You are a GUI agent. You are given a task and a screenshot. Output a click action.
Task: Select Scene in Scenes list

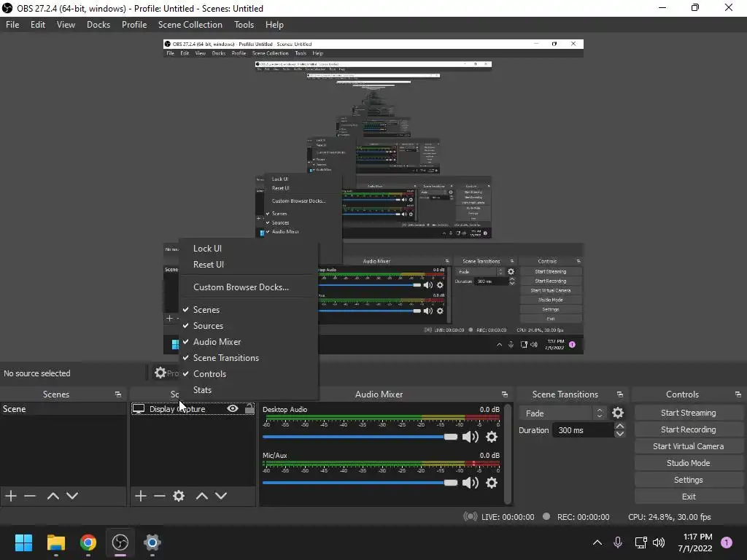pos(63,409)
